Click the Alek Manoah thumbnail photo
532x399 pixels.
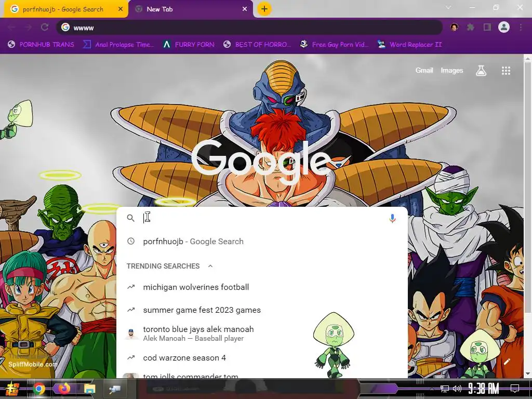pos(131,334)
